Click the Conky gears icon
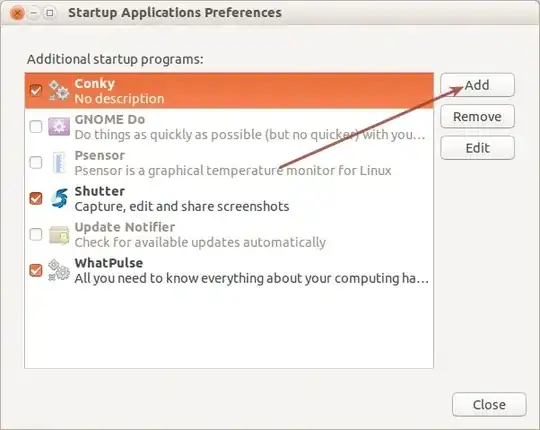540x430 pixels. click(59, 91)
